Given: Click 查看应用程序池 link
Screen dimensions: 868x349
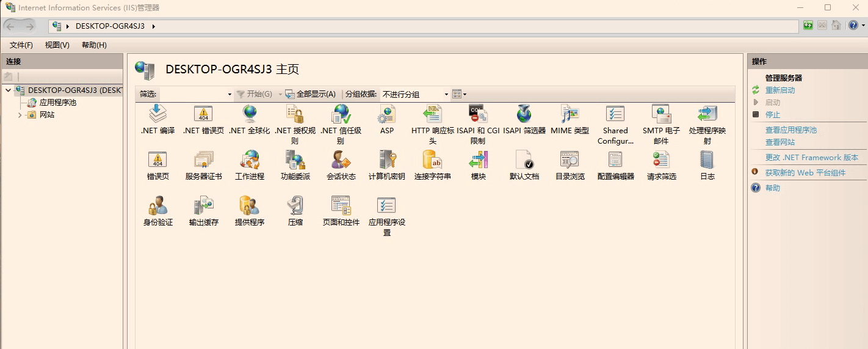Looking at the screenshot, I should click(791, 130).
